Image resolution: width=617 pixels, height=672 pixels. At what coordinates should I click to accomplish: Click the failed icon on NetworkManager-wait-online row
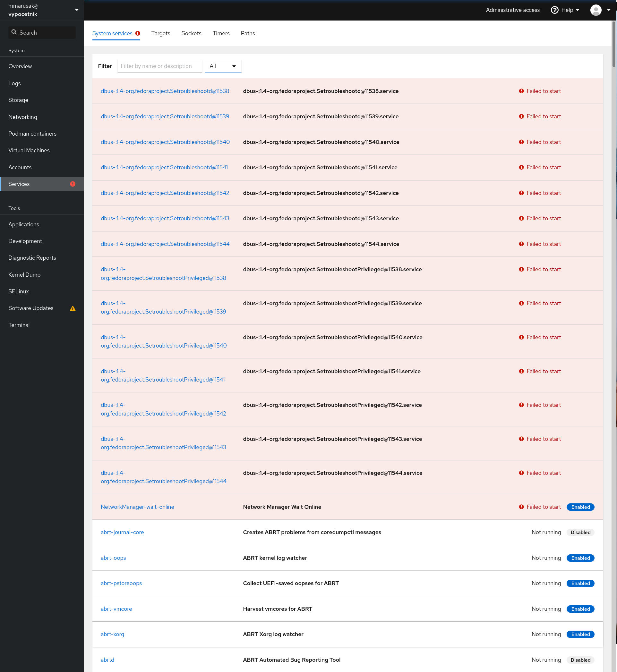(x=521, y=507)
